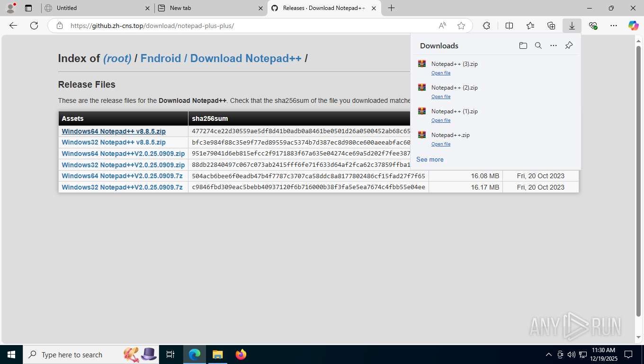Viewport: 644px width, 364px height.
Task: Click the taskbar search box
Action: (90, 355)
